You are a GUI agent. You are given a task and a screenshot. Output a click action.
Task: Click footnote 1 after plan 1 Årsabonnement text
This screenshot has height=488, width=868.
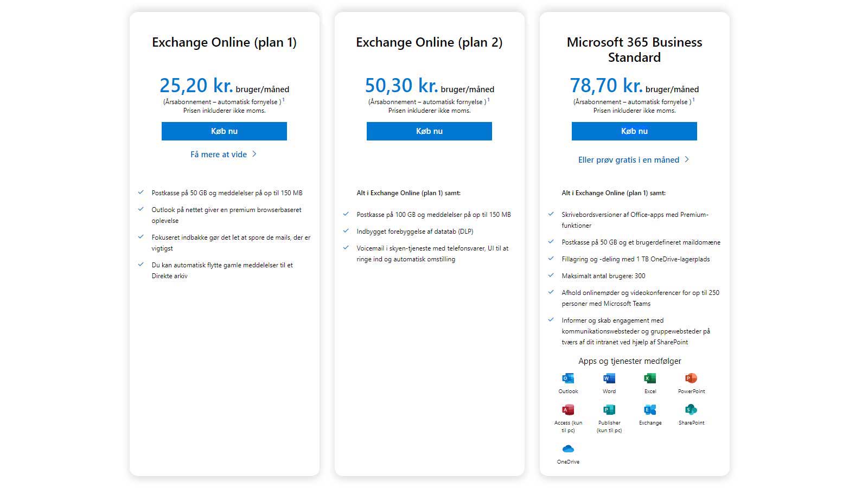tap(283, 100)
